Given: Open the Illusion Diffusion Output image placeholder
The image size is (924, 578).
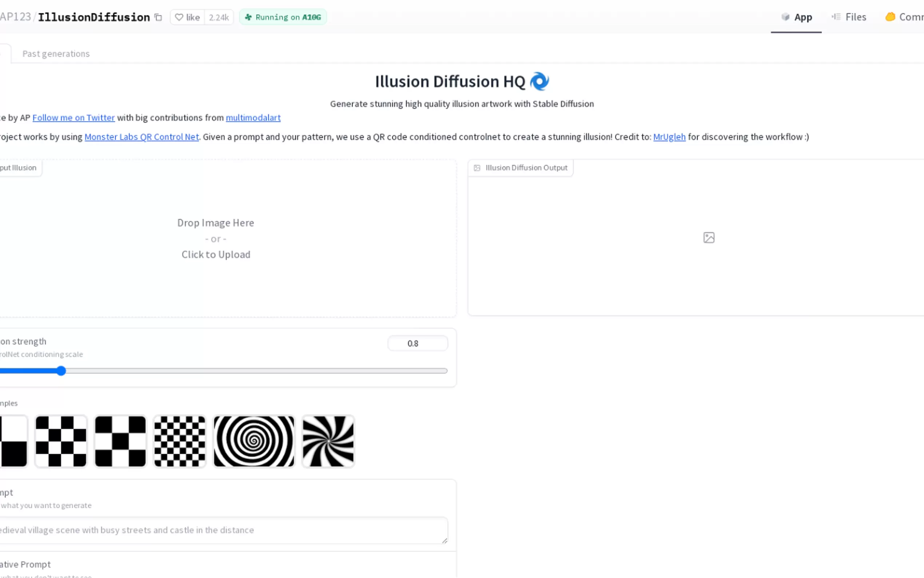Looking at the screenshot, I should point(709,237).
